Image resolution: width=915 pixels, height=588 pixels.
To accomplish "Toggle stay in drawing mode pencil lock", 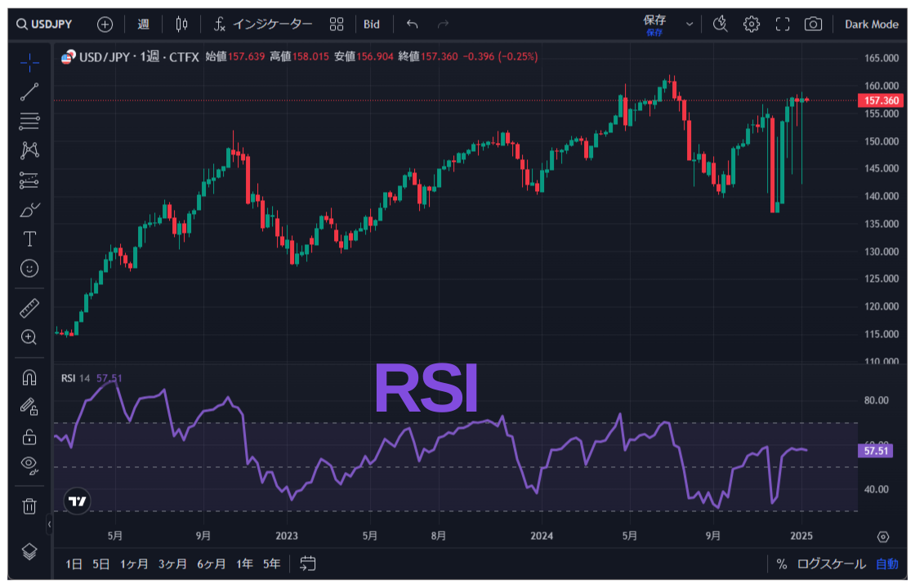I will 29,407.
